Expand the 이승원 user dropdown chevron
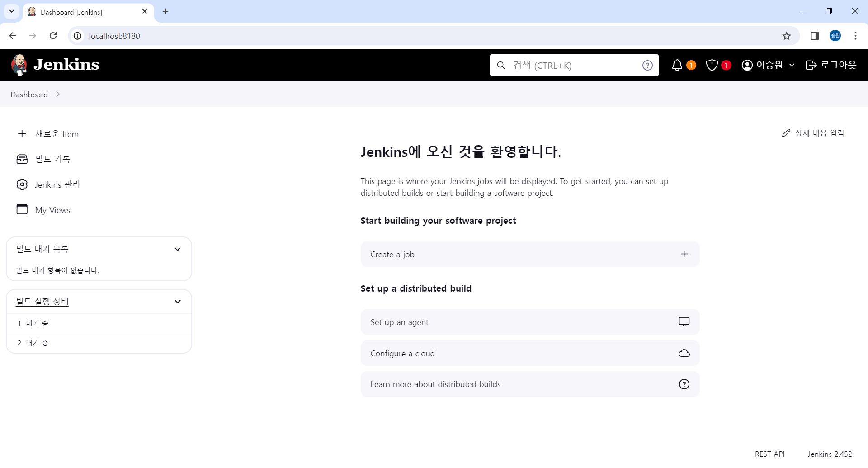Viewport: 868px width, 468px height. click(x=792, y=65)
